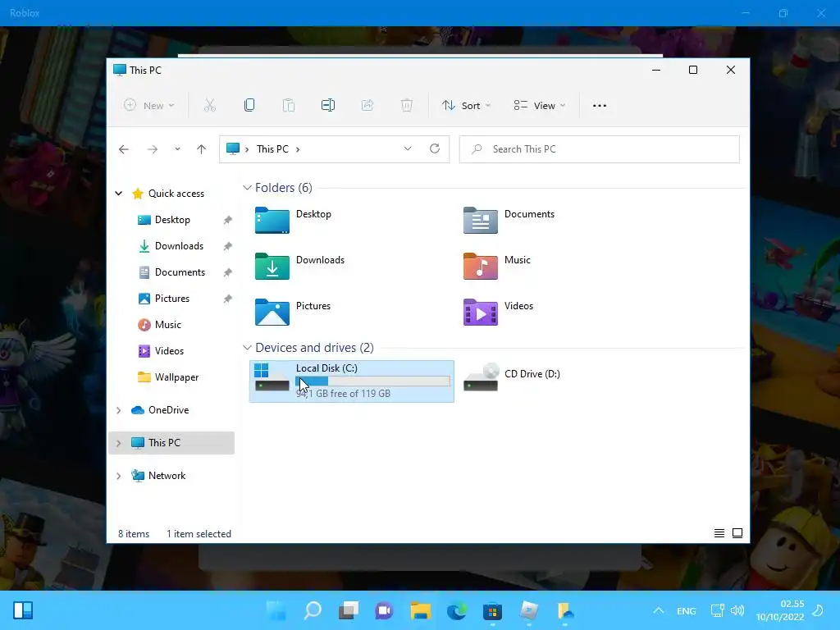Open the Pictures folder icon in Folders
This screenshot has width=840, height=630.
[272, 312]
